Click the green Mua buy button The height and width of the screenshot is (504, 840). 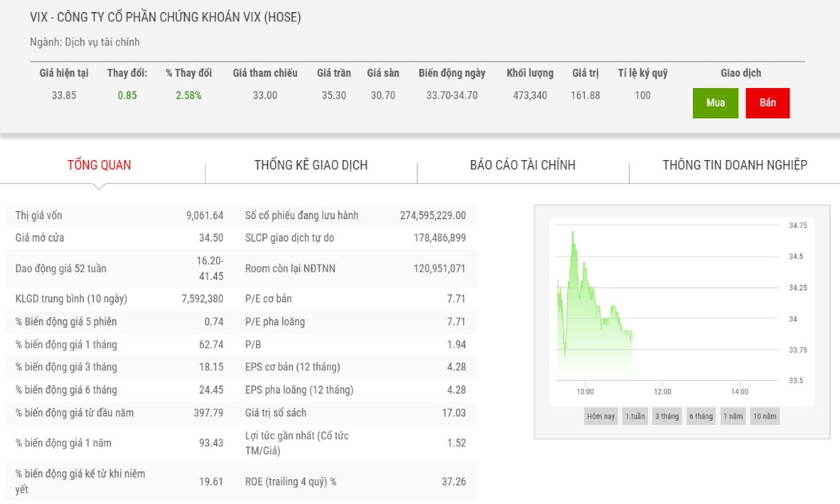click(715, 103)
